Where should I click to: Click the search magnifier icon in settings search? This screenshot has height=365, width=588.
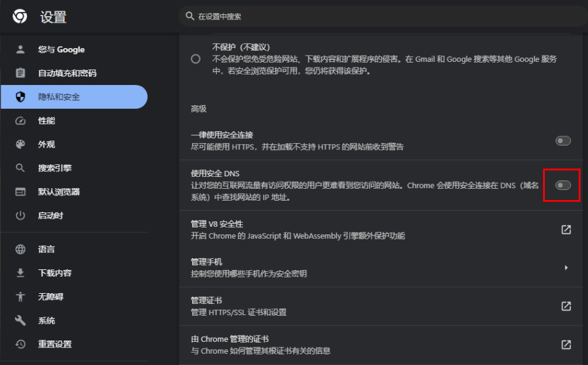[190, 16]
